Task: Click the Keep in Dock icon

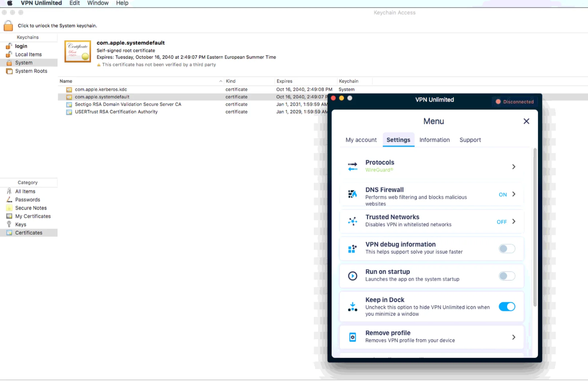Action: (352, 307)
